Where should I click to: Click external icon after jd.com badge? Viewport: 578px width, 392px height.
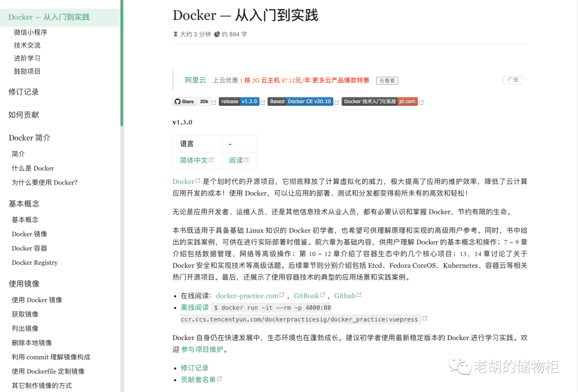421,103
